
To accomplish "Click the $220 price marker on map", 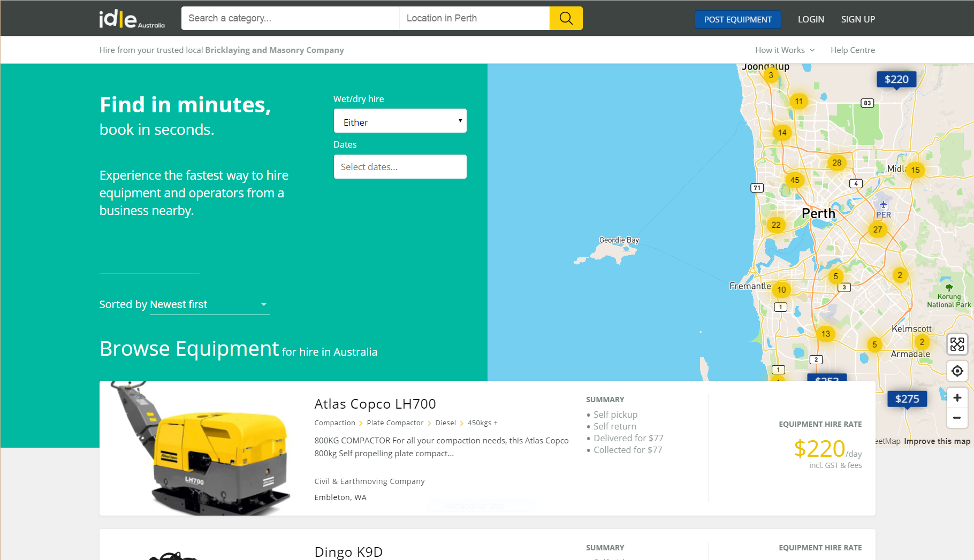I will point(896,80).
